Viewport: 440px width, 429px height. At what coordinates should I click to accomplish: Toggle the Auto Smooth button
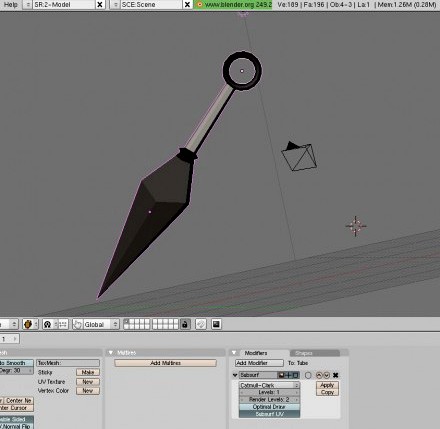pos(16,363)
